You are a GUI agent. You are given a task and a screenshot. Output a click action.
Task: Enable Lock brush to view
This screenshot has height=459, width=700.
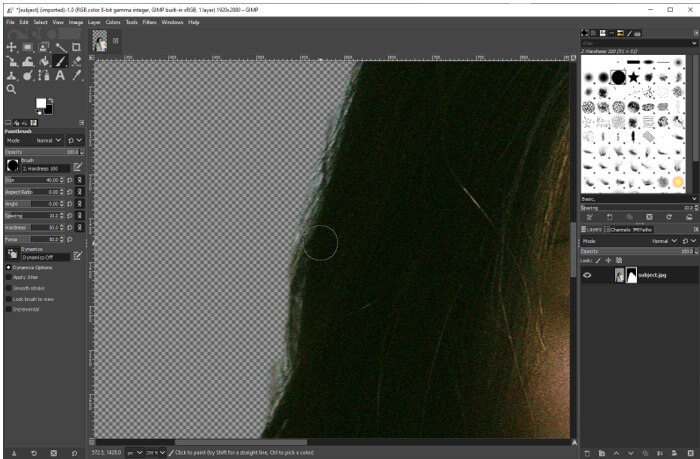pos(8,299)
